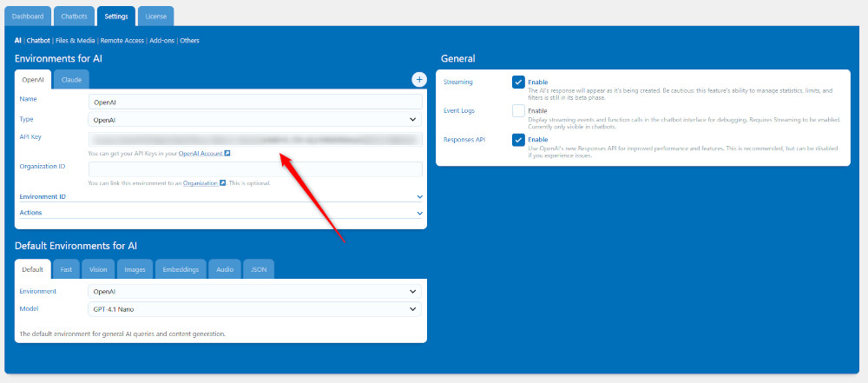868x383 pixels.
Task: Disable the Streaming checkbox
Action: [x=518, y=82]
